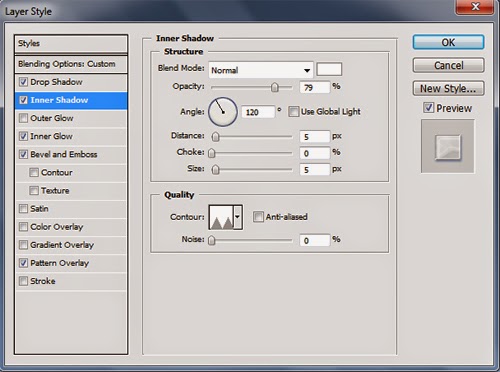Click the Distance value input field
Viewport: 500px width, 372px height.
315,136
